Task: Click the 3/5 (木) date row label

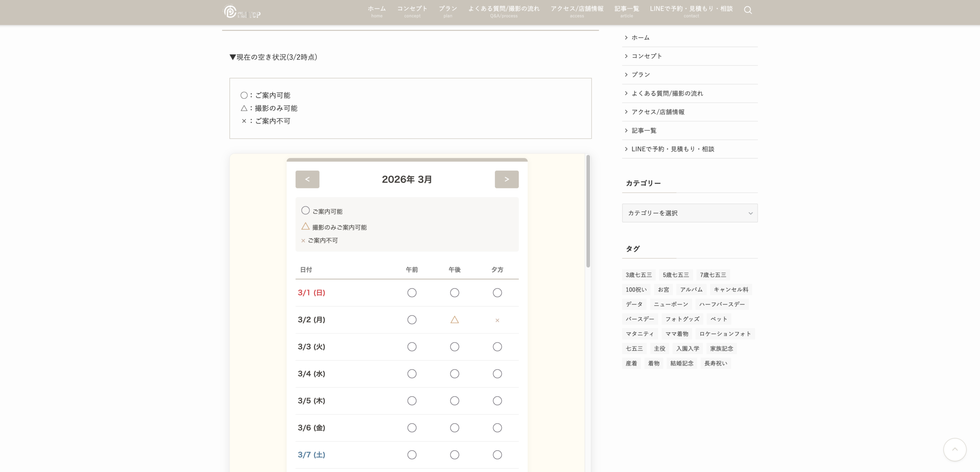Action: pos(312,401)
